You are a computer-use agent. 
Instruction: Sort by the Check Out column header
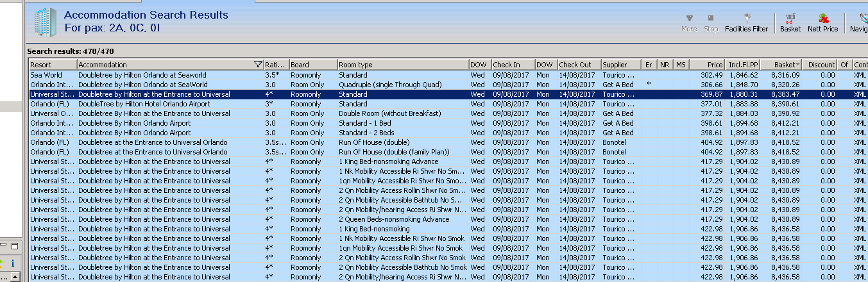[578, 65]
